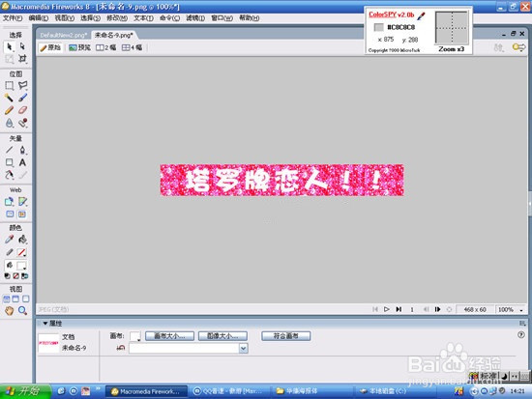Switch to the 4幅 view

132,47
